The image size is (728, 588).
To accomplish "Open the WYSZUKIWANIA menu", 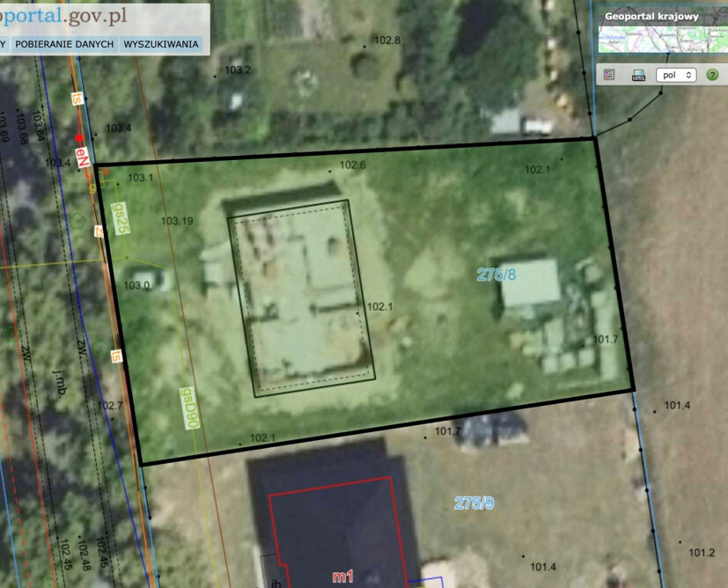I will 161,44.
